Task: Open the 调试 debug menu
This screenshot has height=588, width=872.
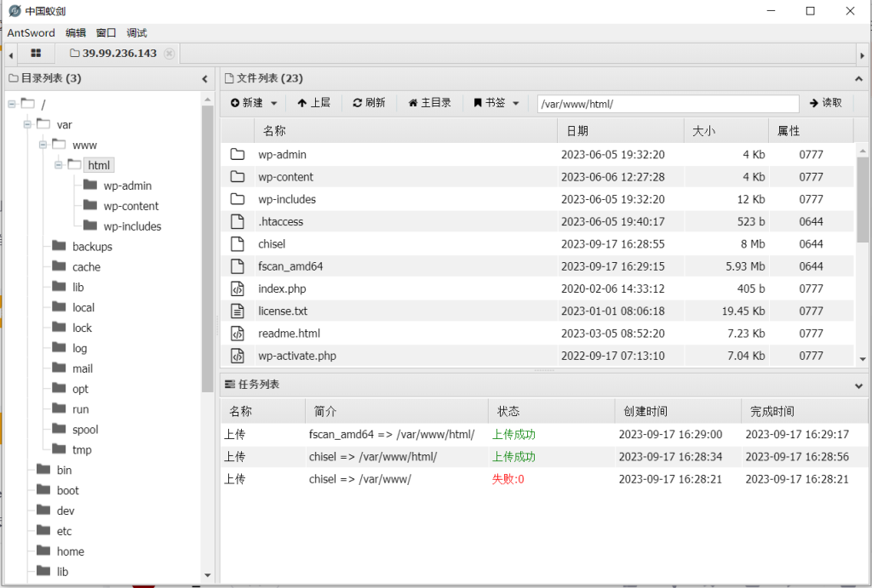Action: pyautogui.click(x=136, y=33)
